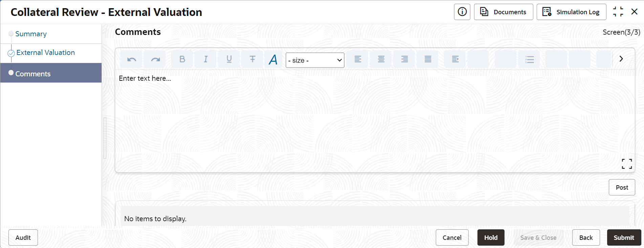Go to the External Valuation step
644x248 pixels.
click(x=45, y=53)
